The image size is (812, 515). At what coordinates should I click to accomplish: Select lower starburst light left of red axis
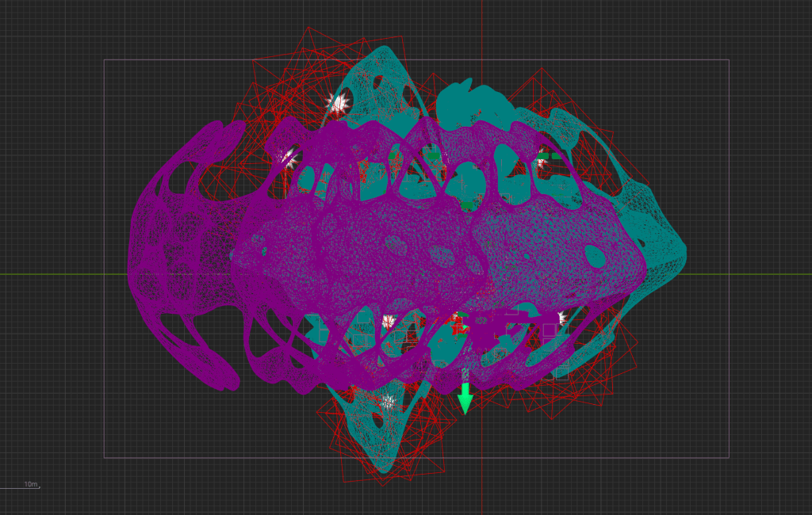tap(389, 321)
